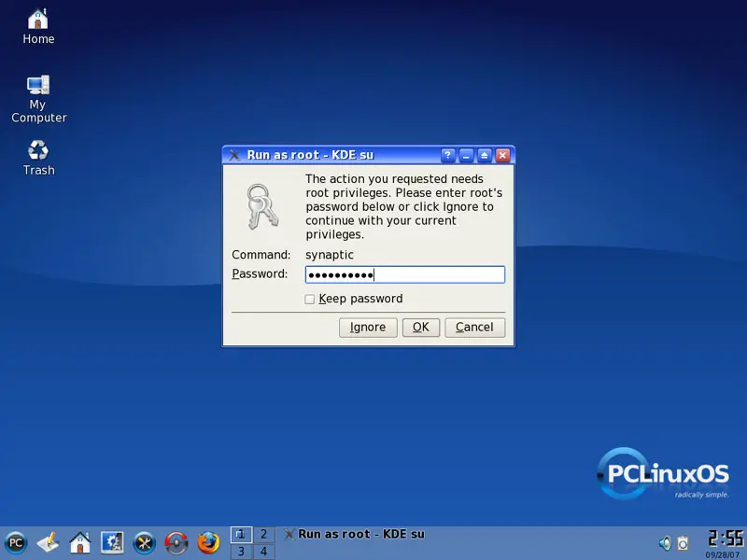Switch to virtual desktop 1
The height and width of the screenshot is (560, 747).
[x=242, y=535]
